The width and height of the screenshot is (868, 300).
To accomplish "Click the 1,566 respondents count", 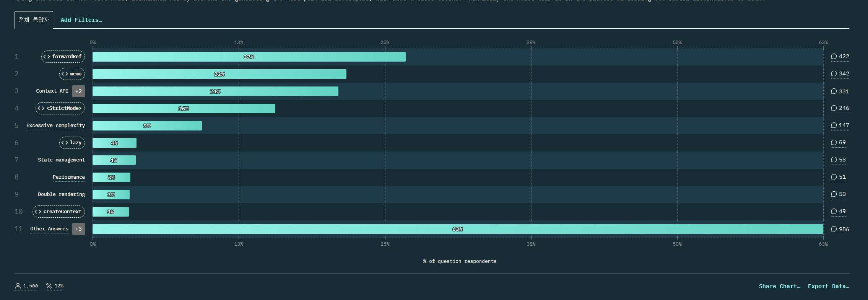I will tap(31, 286).
